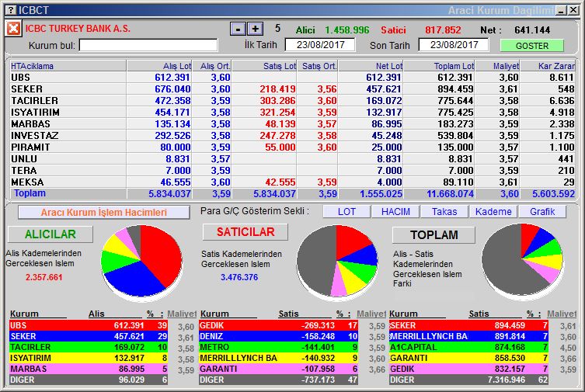Click yellow GARANTI row in total list
The width and height of the screenshot is (585, 392).
coord(468,358)
